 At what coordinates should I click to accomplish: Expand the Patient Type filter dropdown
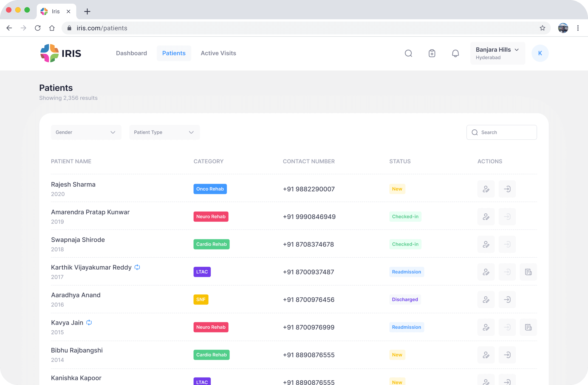(164, 132)
